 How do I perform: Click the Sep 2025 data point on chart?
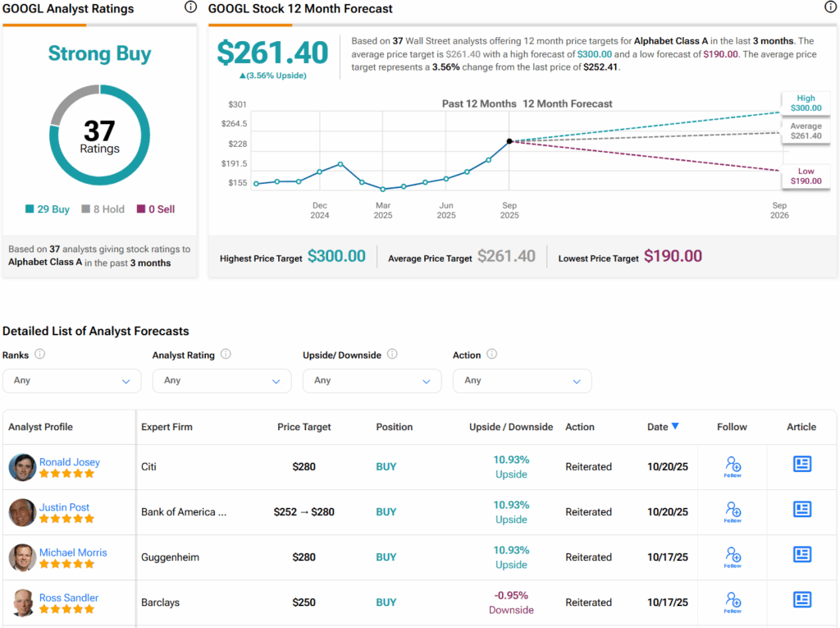pos(509,141)
